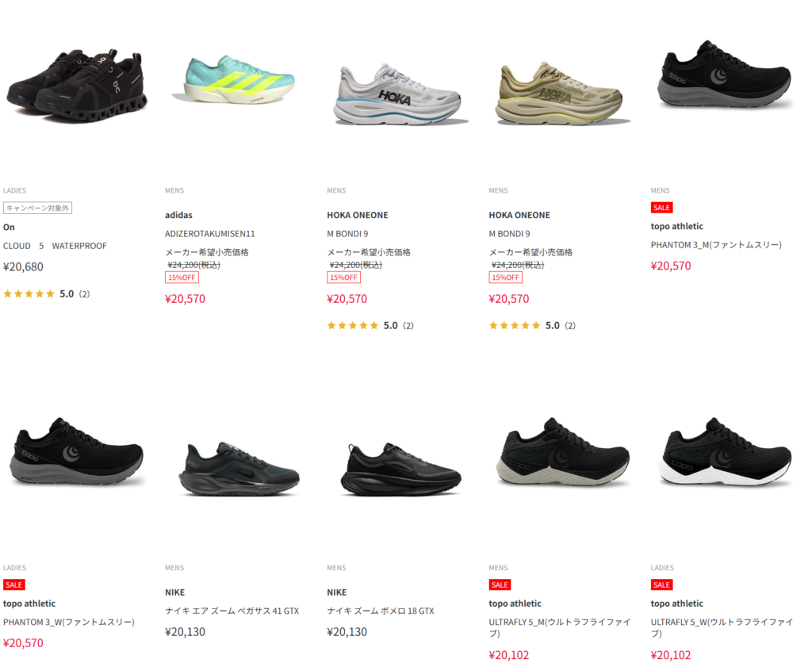Open the white-soled Ultrafly 5_W shoe image

(x=725, y=451)
